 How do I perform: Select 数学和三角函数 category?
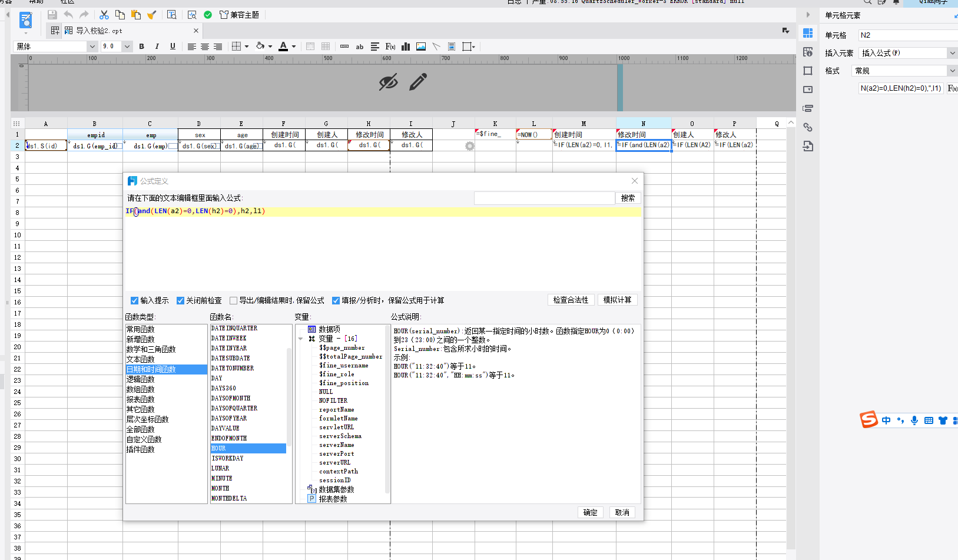click(x=151, y=349)
